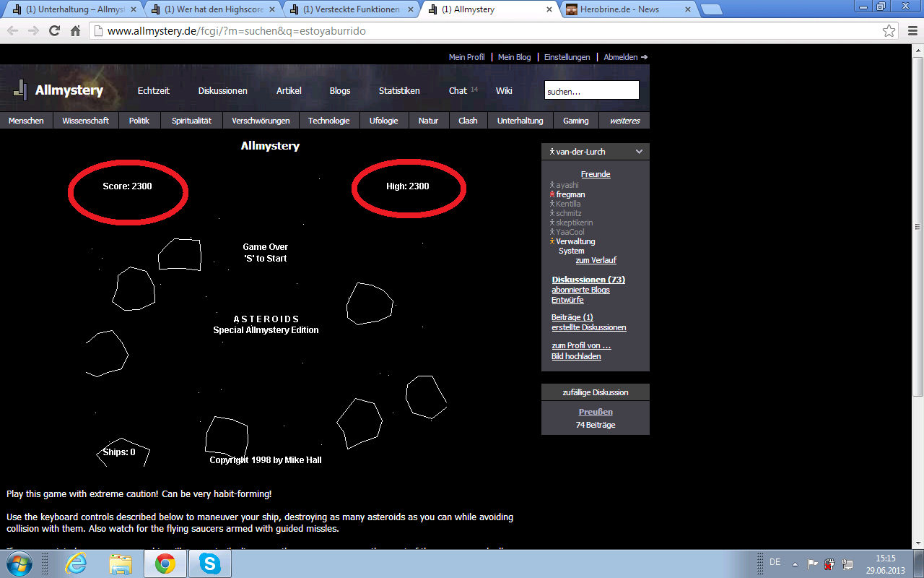Select the Verschwörungen category
This screenshot has width=924, height=578.
point(261,121)
